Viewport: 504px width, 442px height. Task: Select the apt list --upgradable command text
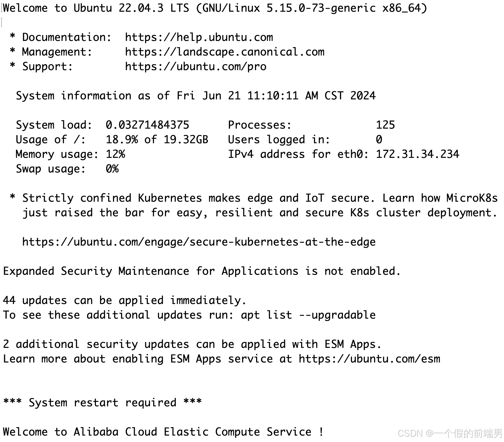tap(308, 315)
